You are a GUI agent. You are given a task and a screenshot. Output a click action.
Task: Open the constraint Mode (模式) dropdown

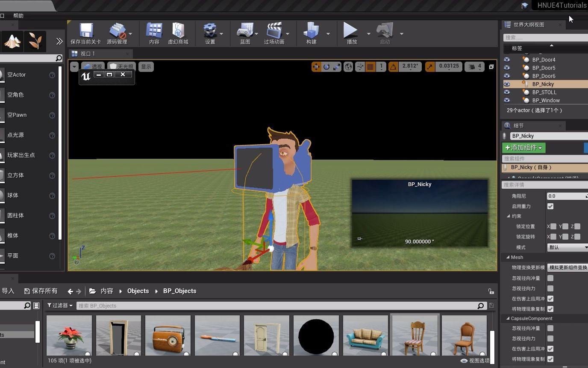[567, 247]
